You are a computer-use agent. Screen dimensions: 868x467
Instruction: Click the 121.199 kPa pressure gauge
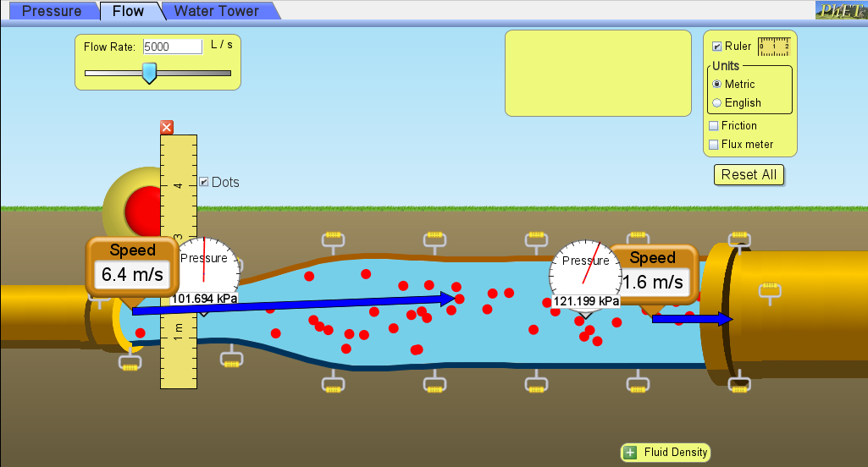point(586,275)
